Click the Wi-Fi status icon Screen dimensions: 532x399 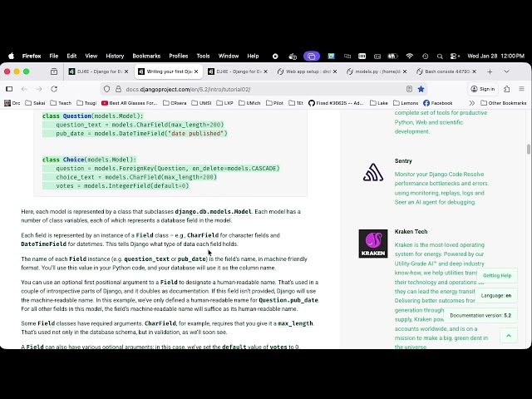pyautogui.click(x=410, y=56)
